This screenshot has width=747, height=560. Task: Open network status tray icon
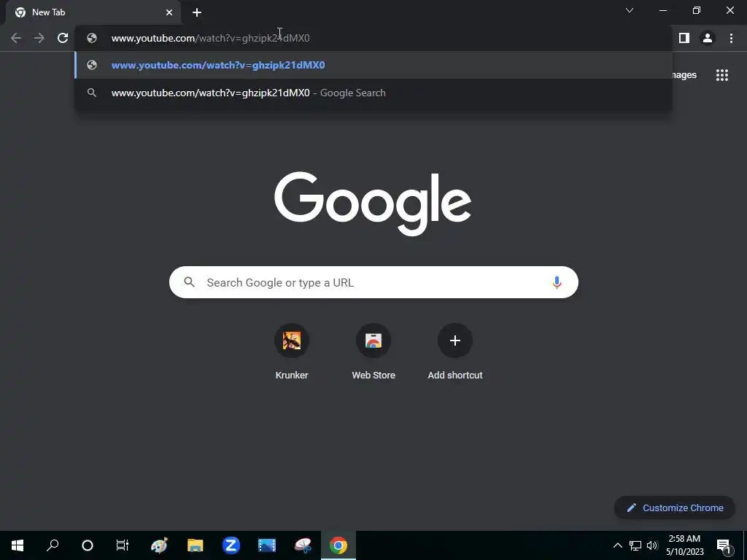click(x=635, y=545)
